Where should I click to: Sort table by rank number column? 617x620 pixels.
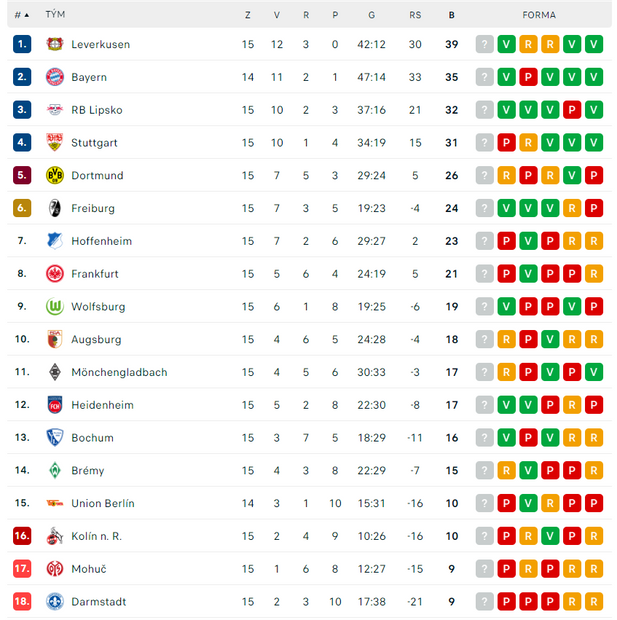tap(22, 15)
